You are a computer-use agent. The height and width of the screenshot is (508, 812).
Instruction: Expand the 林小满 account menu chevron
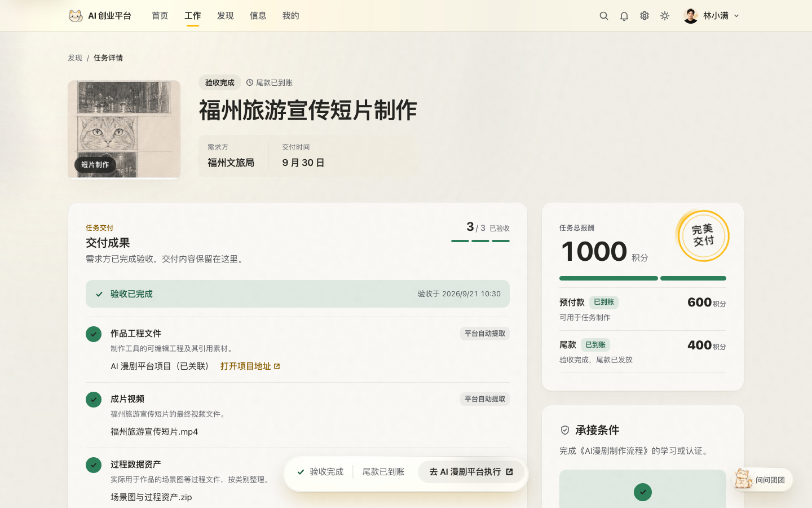pyautogui.click(x=736, y=16)
